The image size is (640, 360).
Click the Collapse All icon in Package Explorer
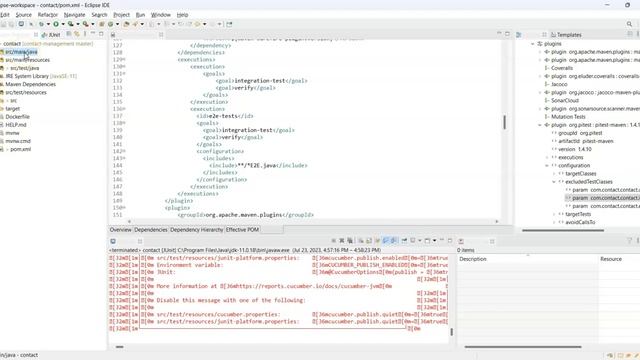(69, 34)
